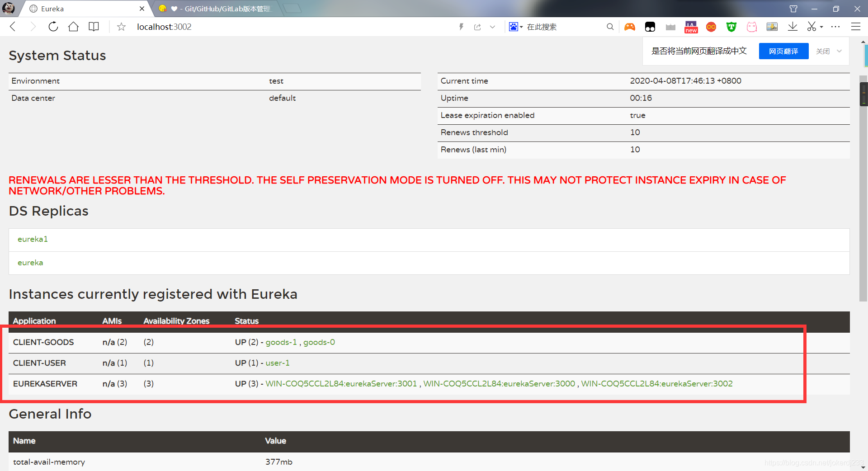The width and height of the screenshot is (868, 471).
Task: Open the red infinity extension icon
Action: tap(711, 27)
